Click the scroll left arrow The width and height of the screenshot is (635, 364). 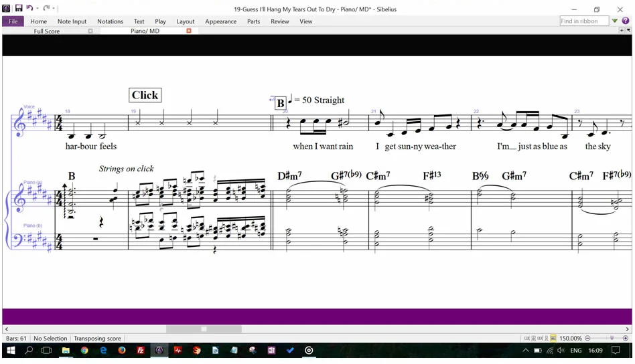[x=7, y=329]
